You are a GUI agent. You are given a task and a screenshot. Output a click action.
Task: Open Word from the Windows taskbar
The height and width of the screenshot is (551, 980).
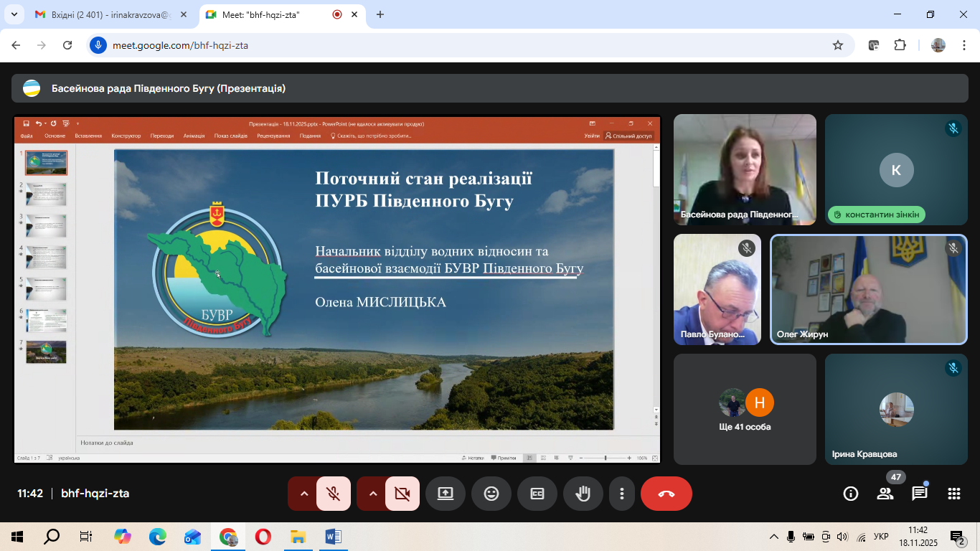point(334,537)
